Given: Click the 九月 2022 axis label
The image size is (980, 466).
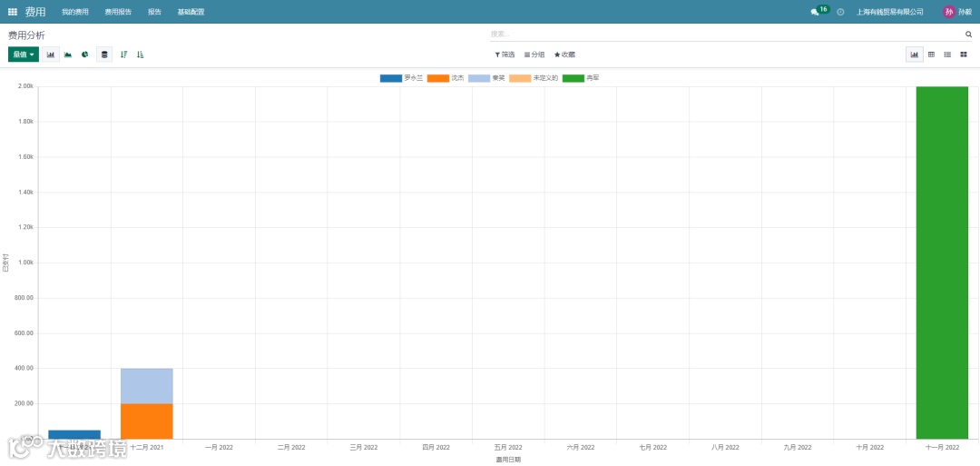Looking at the screenshot, I should tap(798, 447).
